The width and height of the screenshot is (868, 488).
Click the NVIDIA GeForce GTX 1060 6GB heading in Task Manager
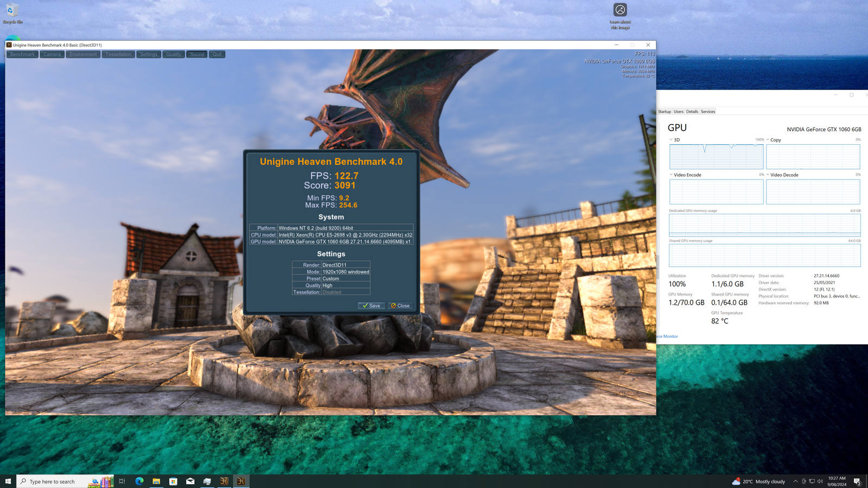tap(824, 130)
